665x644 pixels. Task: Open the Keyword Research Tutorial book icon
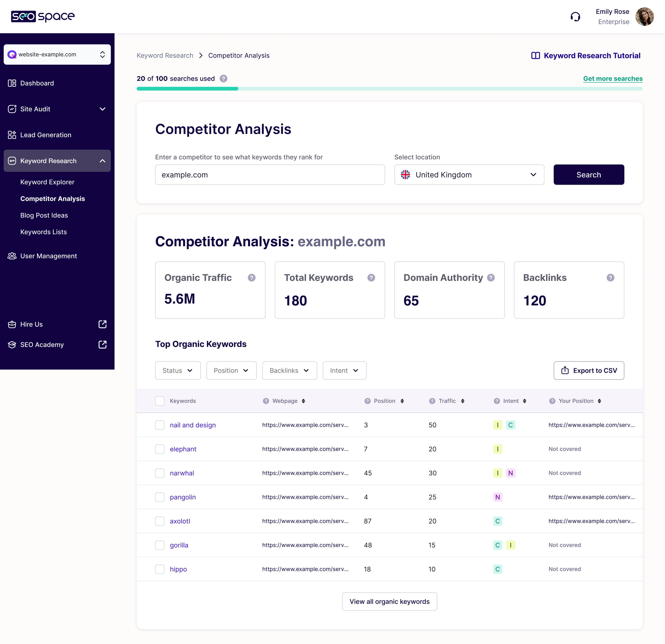[536, 55]
